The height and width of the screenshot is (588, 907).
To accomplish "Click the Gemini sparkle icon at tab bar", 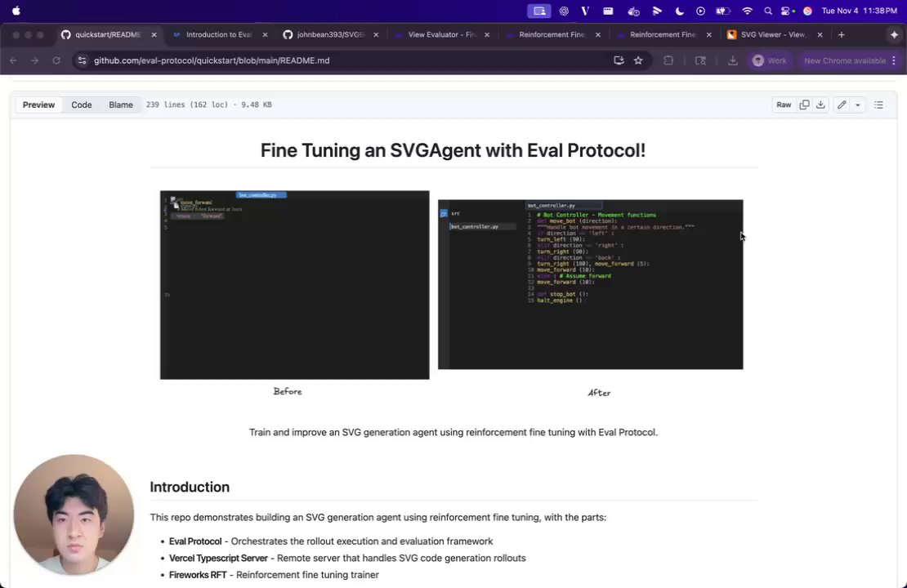I will click(x=894, y=34).
